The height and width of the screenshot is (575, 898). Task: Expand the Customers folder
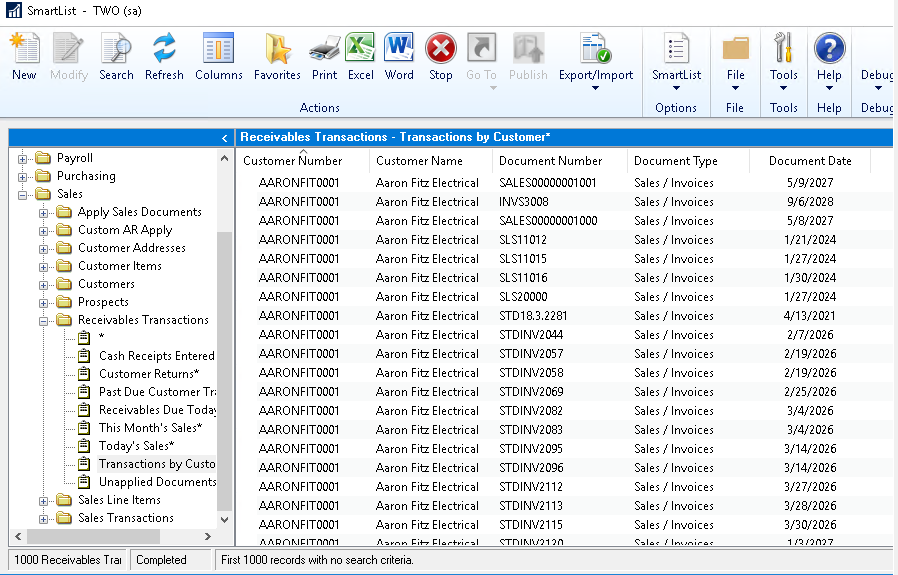(x=43, y=285)
